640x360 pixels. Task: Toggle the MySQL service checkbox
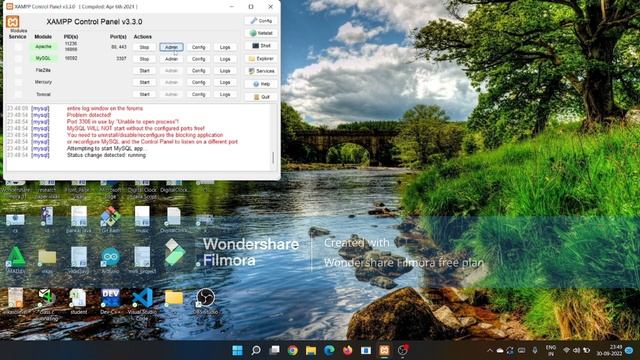(x=18, y=59)
